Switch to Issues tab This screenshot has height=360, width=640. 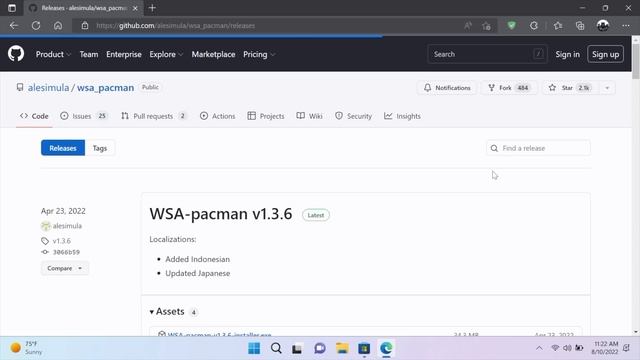84,116
